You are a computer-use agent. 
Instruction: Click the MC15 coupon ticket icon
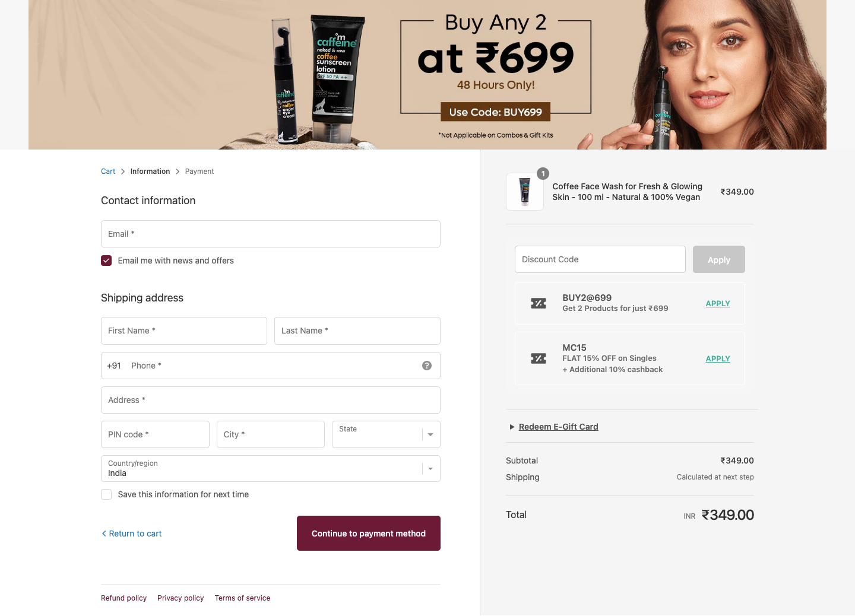539,358
